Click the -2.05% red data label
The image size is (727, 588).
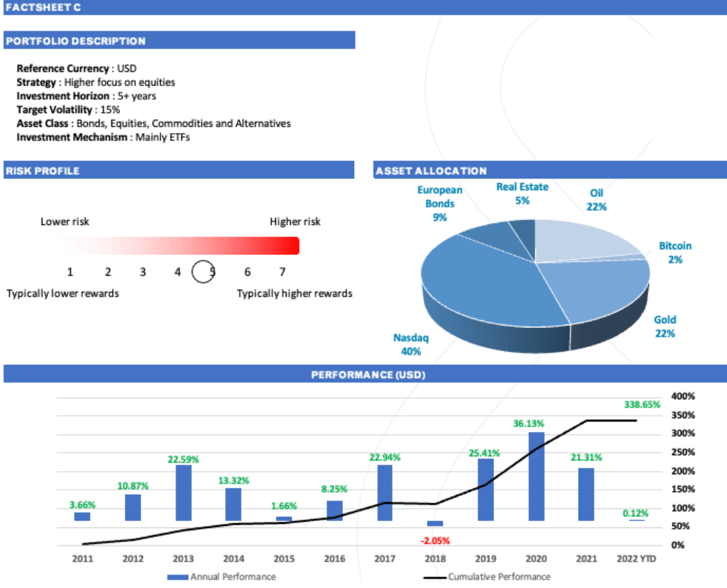tap(435, 541)
